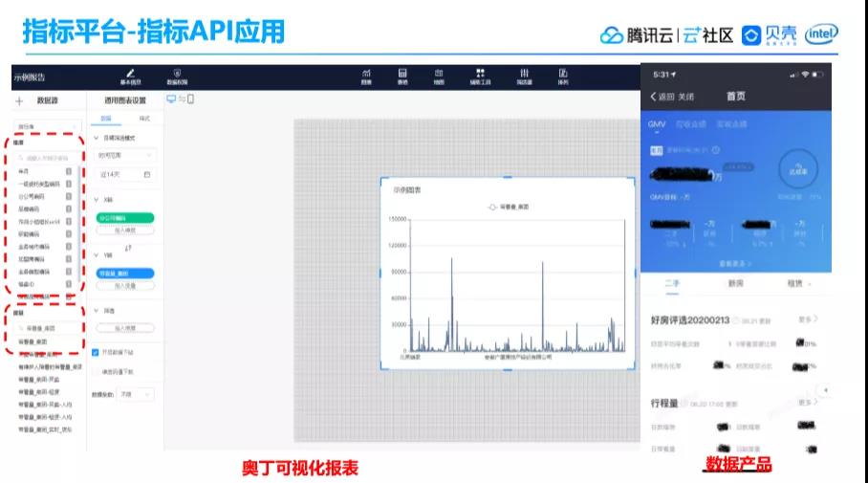Screen dimensions: 868x483
Task: Click the 近14天 date range field
Action: tap(125, 174)
